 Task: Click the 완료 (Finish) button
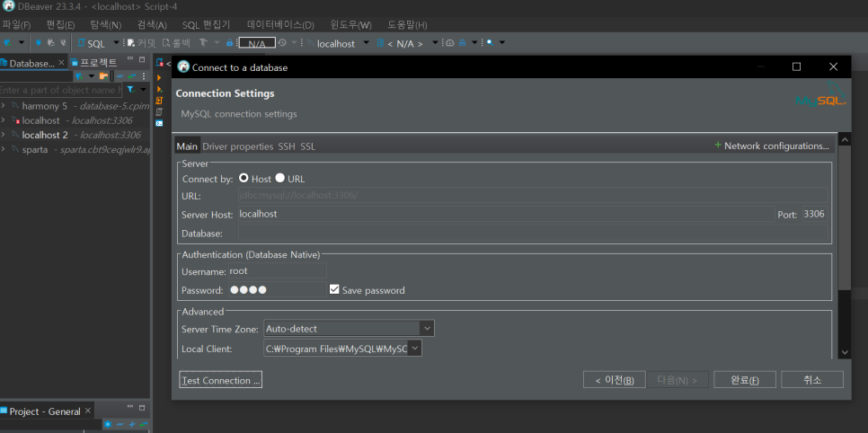pyautogui.click(x=745, y=380)
